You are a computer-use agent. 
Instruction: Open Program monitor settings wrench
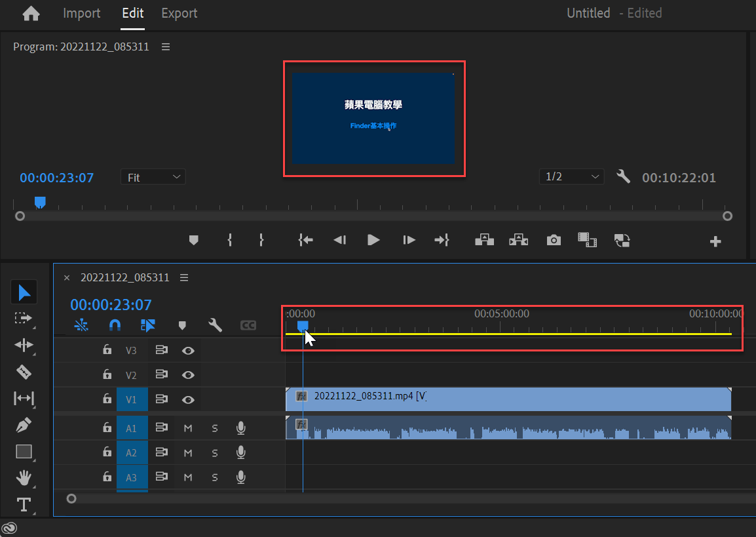coord(623,176)
